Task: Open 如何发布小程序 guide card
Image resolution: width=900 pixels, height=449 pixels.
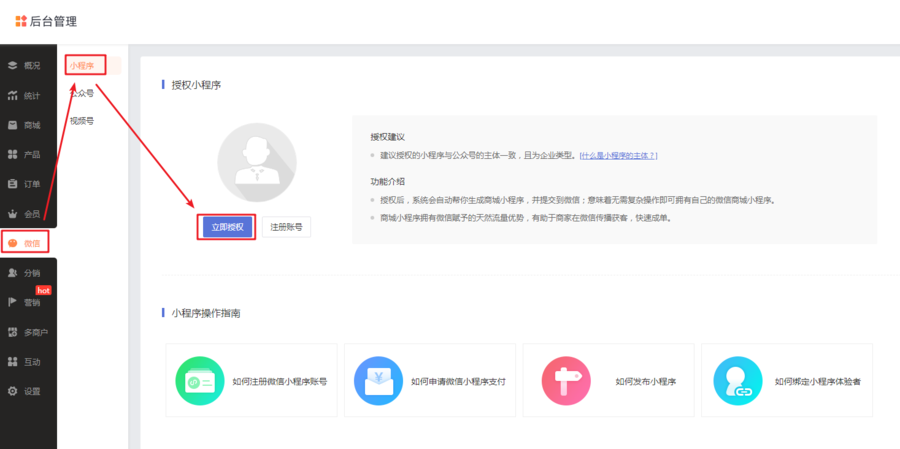Action: coord(608,381)
